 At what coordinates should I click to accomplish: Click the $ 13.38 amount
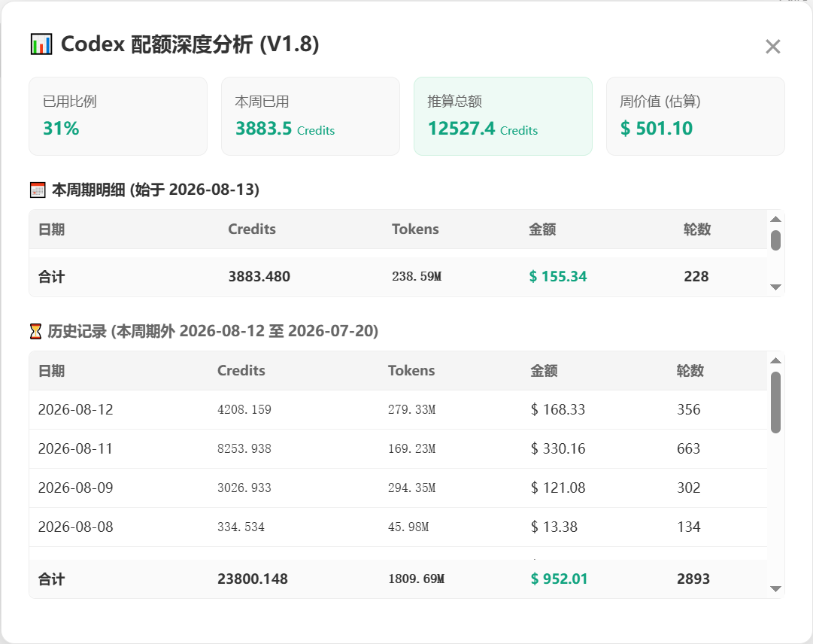coord(554,527)
